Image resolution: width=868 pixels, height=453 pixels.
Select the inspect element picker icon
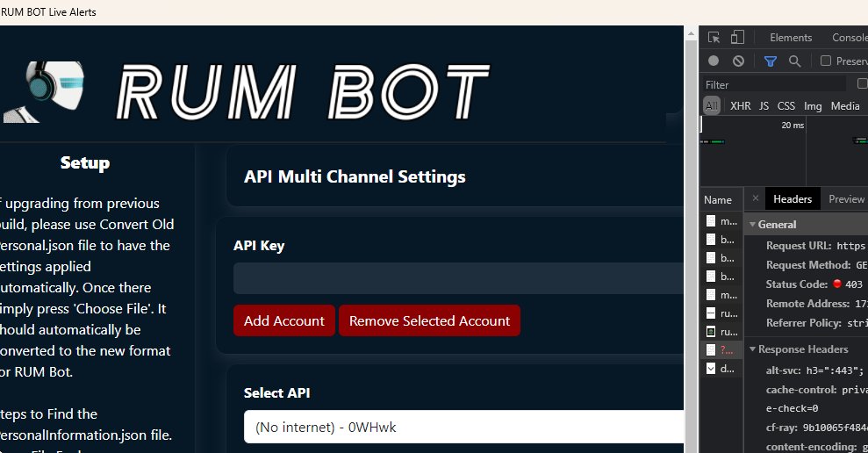coord(714,38)
